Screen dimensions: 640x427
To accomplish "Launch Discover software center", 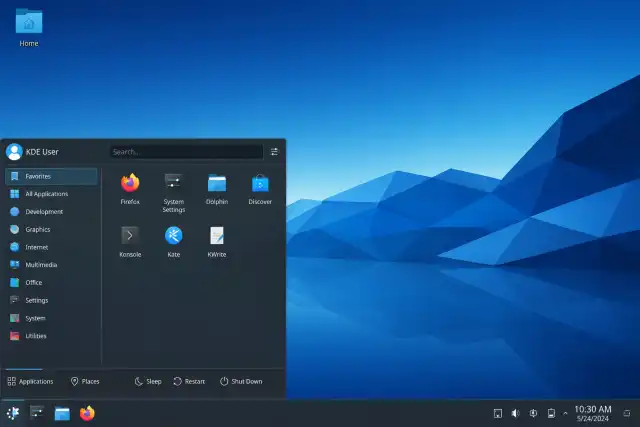I will click(x=260, y=189).
